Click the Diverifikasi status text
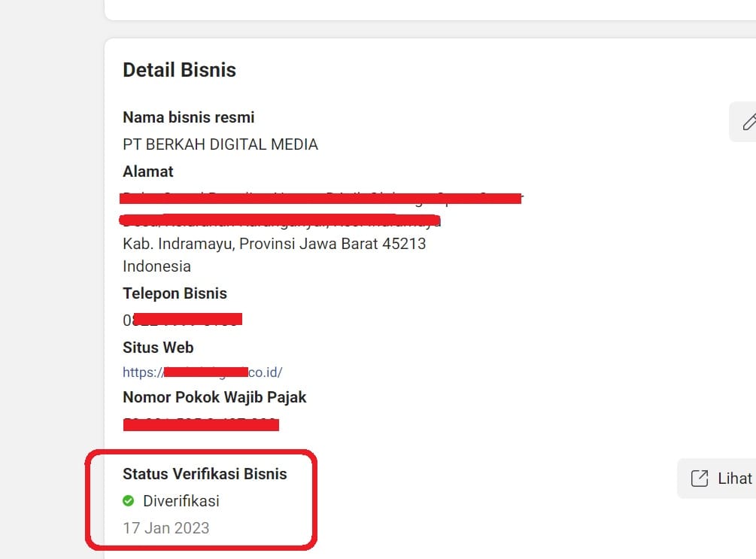This screenshot has width=756, height=559. point(181,501)
